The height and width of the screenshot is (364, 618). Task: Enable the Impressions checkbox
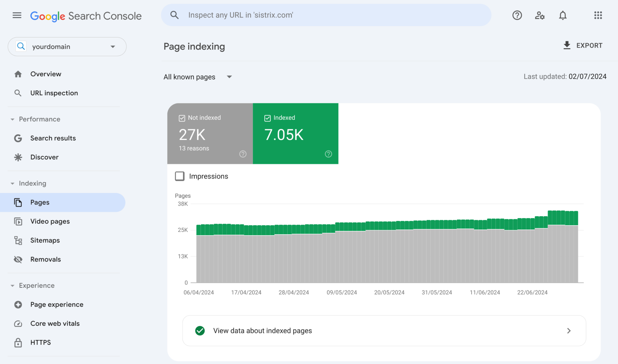tap(180, 176)
